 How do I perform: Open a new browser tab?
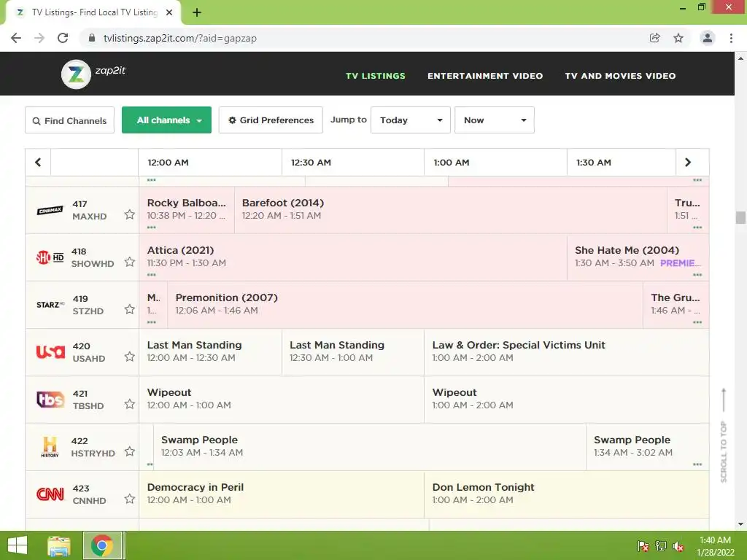coord(197,12)
